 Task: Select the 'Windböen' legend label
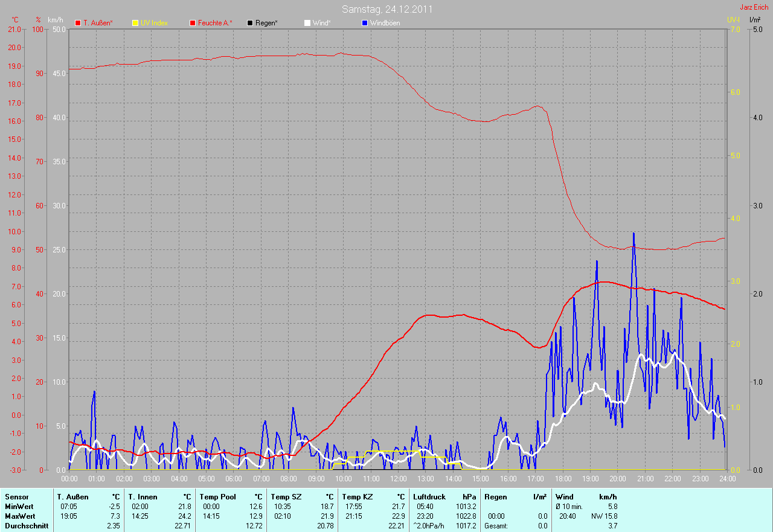pos(385,23)
